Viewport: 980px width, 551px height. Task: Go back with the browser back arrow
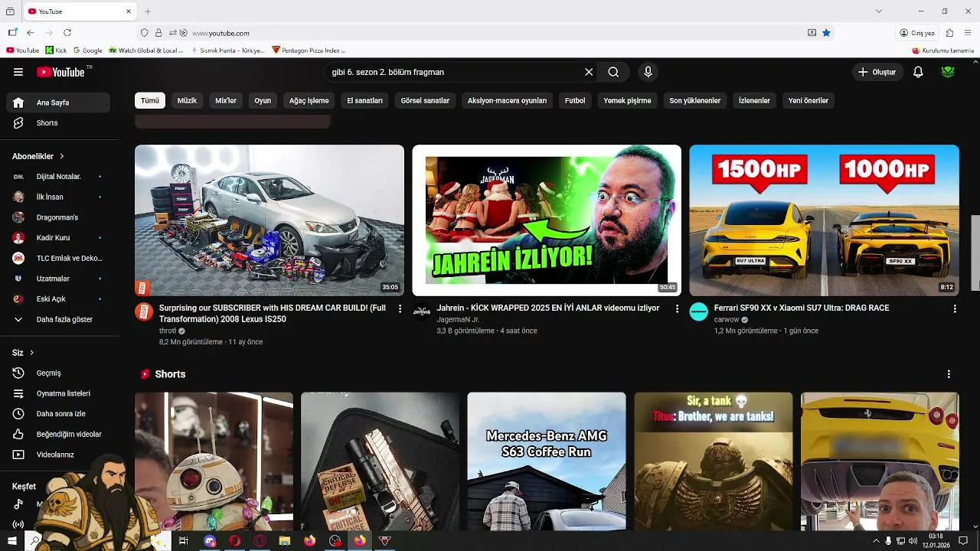31,33
